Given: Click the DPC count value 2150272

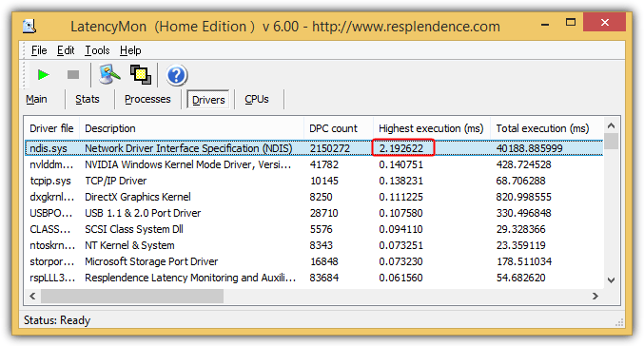Looking at the screenshot, I should pos(330,148).
